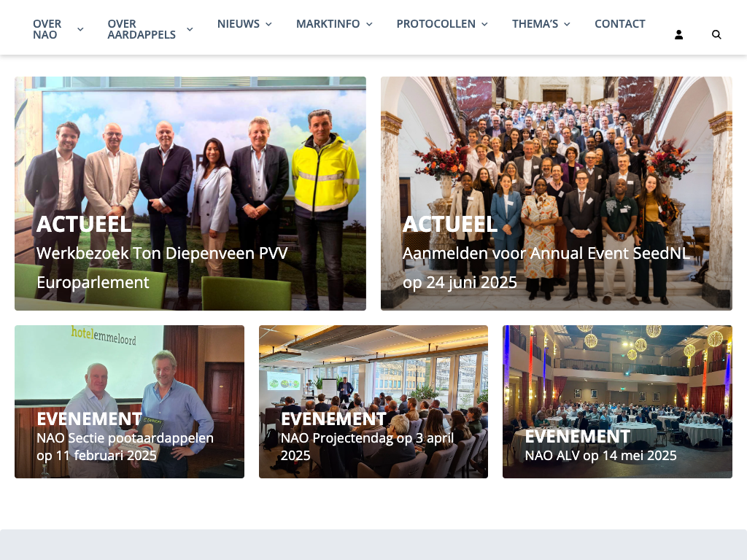Open Over Aardappels menu label

pyautogui.click(x=142, y=29)
